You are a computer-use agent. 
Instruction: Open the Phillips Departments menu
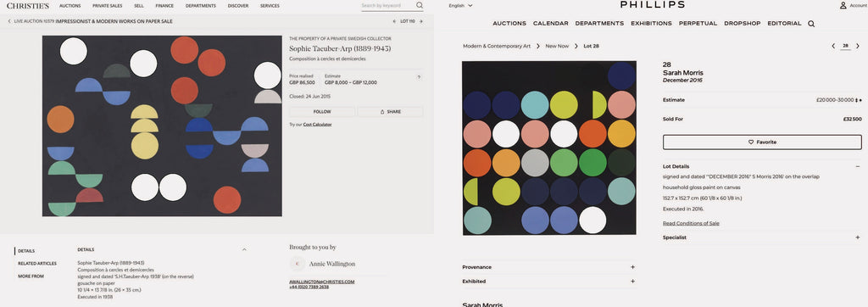pos(599,23)
